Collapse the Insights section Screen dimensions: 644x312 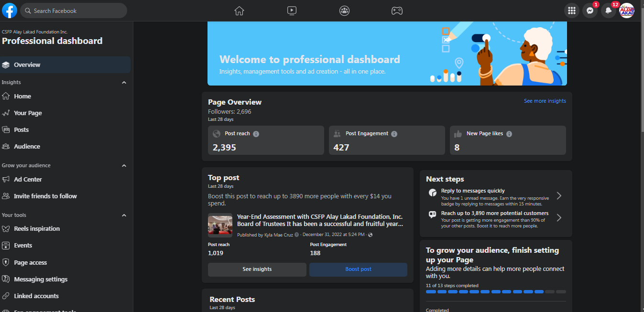click(x=124, y=82)
